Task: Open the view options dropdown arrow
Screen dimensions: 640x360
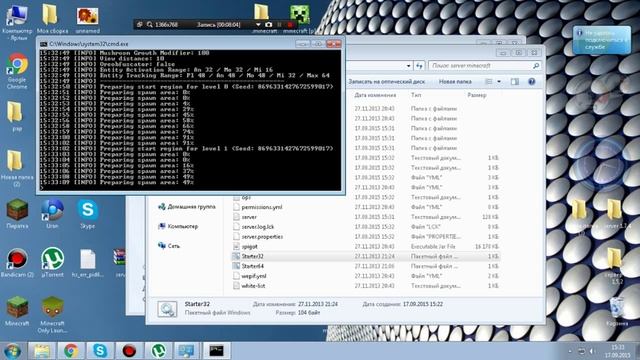Action: (499, 82)
